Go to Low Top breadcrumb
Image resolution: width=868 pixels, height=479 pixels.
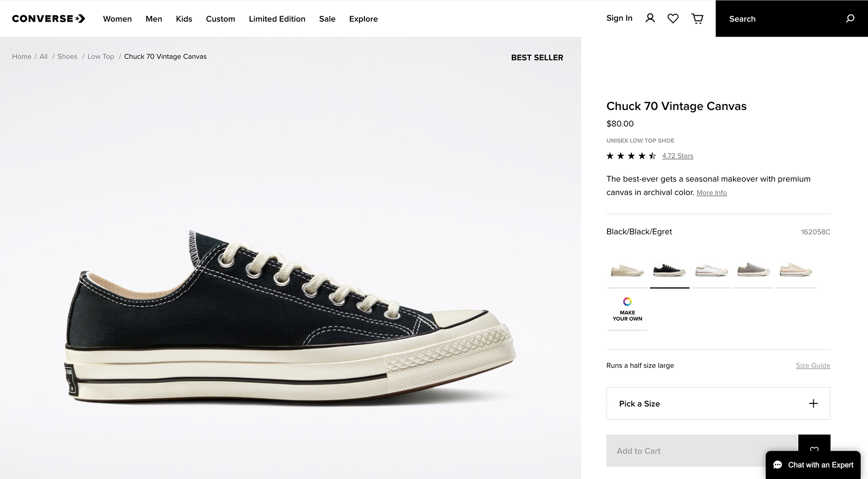(x=100, y=57)
